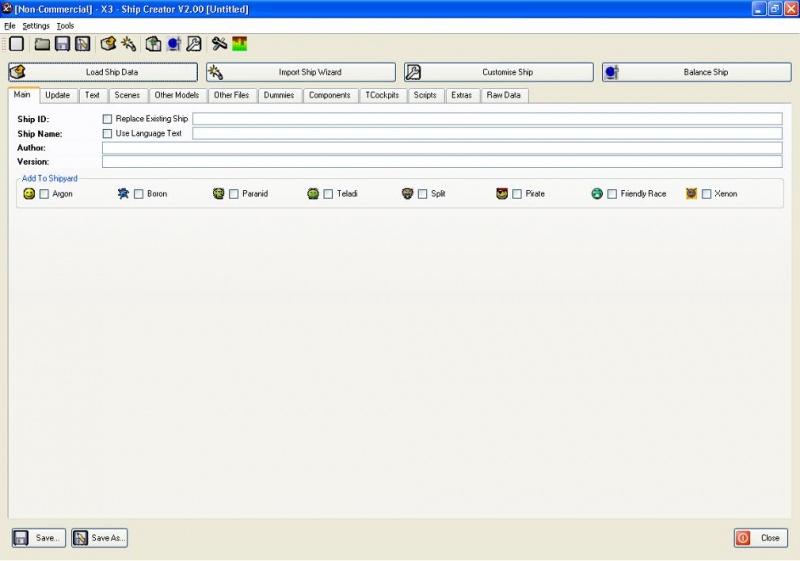Enable the Replace Existing Ship checkbox

[108, 119]
